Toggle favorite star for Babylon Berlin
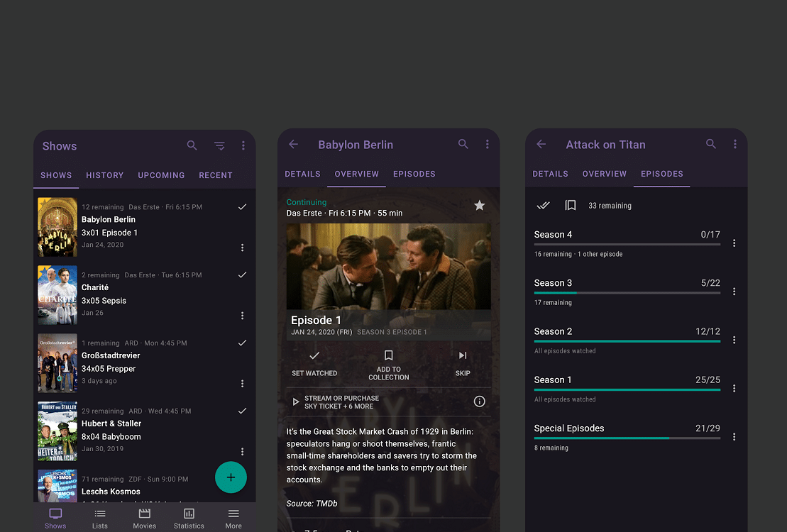The width and height of the screenshot is (787, 532). pos(479,205)
